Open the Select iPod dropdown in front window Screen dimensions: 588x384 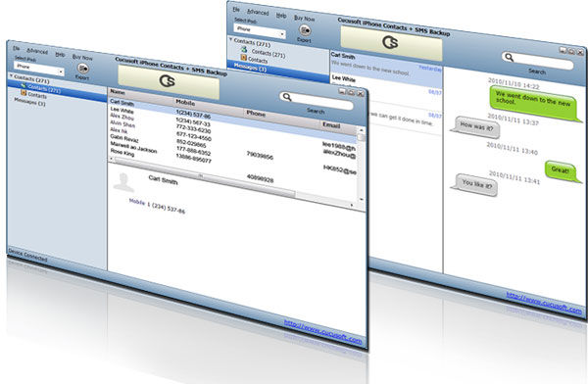(x=39, y=69)
